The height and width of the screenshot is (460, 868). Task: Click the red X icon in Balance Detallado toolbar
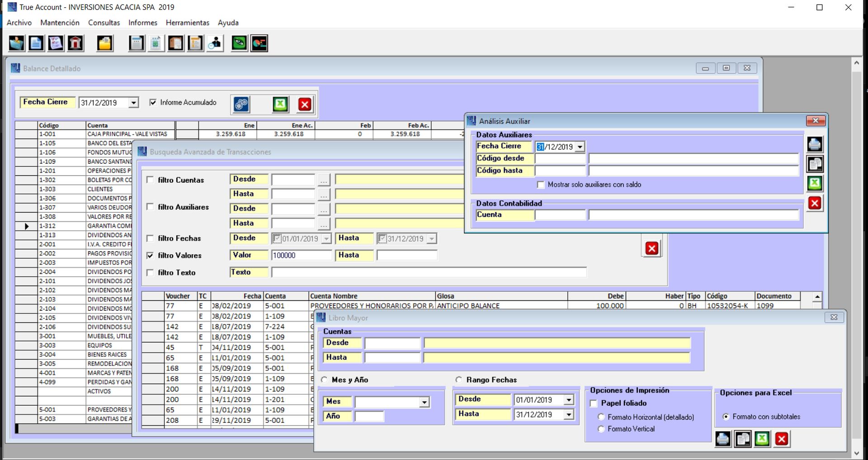pyautogui.click(x=305, y=104)
